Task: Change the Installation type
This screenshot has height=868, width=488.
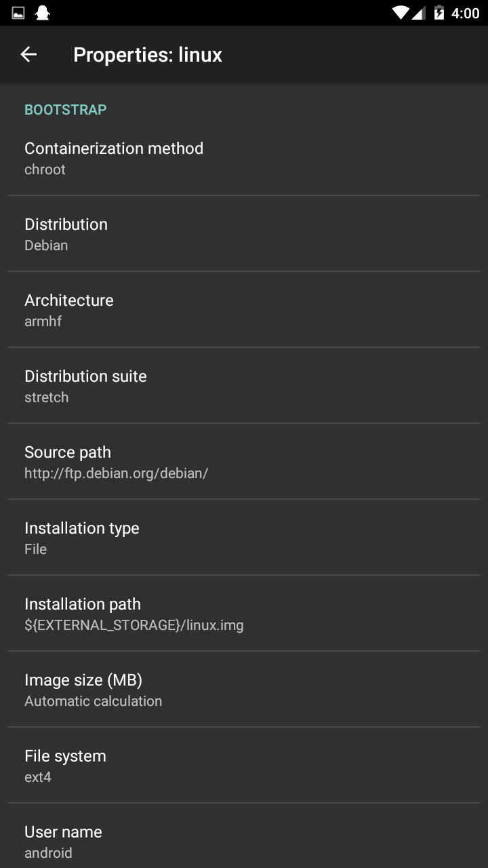Action: (244, 538)
